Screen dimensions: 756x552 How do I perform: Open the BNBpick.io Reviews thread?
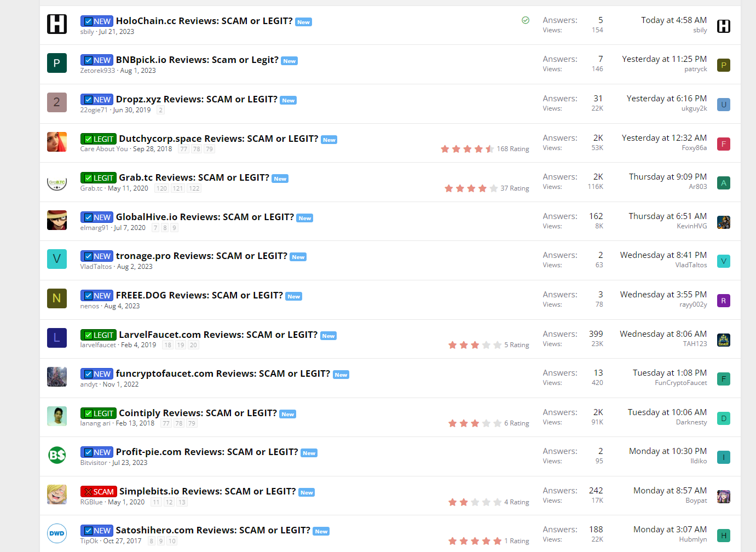tap(197, 60)
